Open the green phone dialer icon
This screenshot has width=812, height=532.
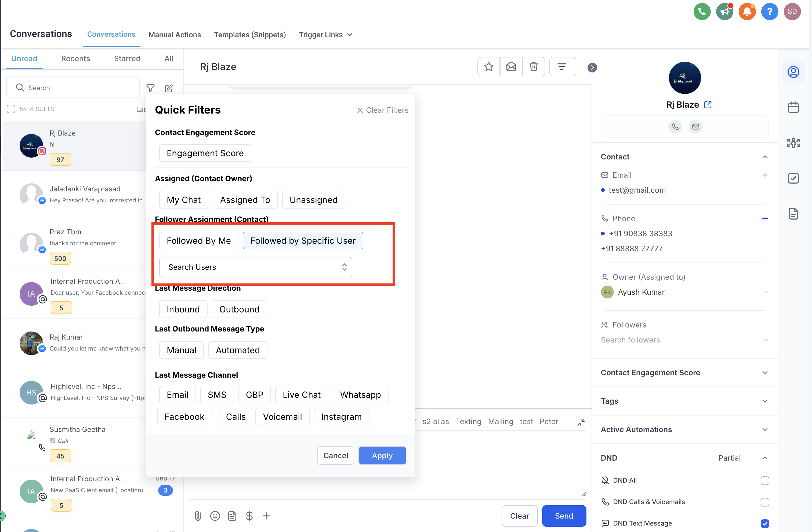pos(702,12)
